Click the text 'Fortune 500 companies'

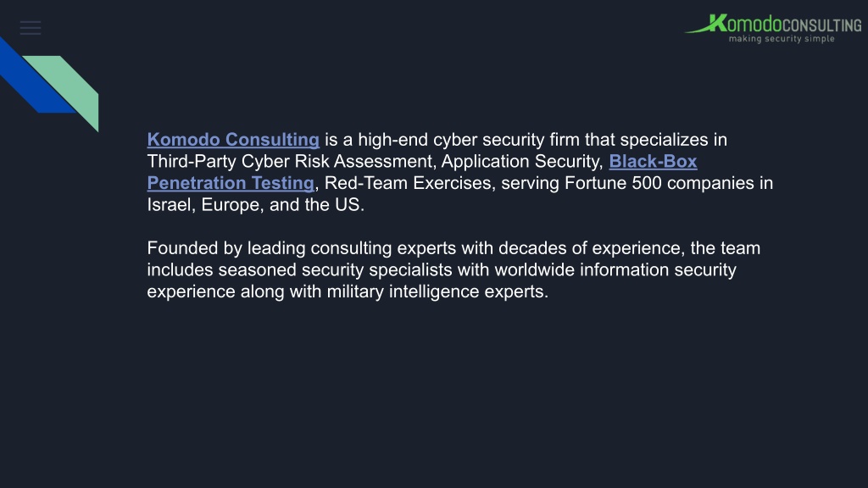coord(659,183)
